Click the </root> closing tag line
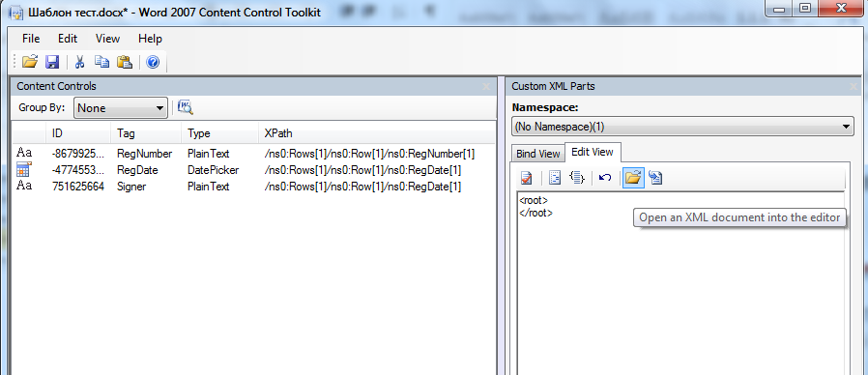868x375 pixels. point(535,213)
